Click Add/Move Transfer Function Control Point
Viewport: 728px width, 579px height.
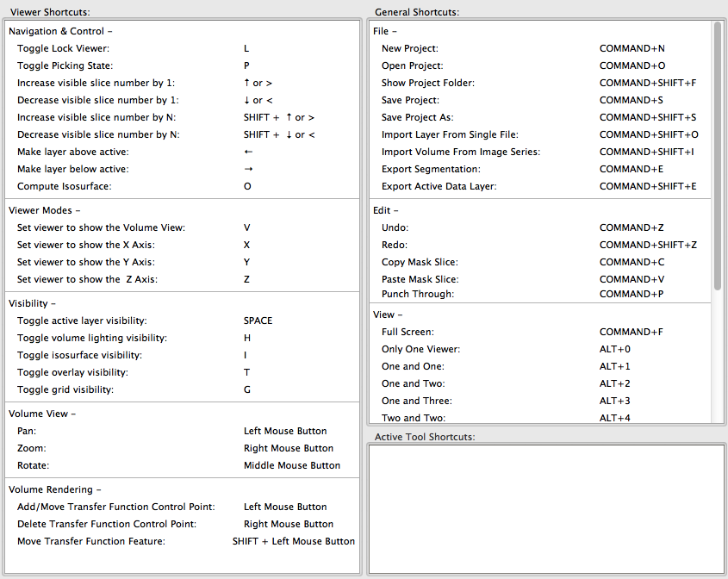tap(116, 507)
